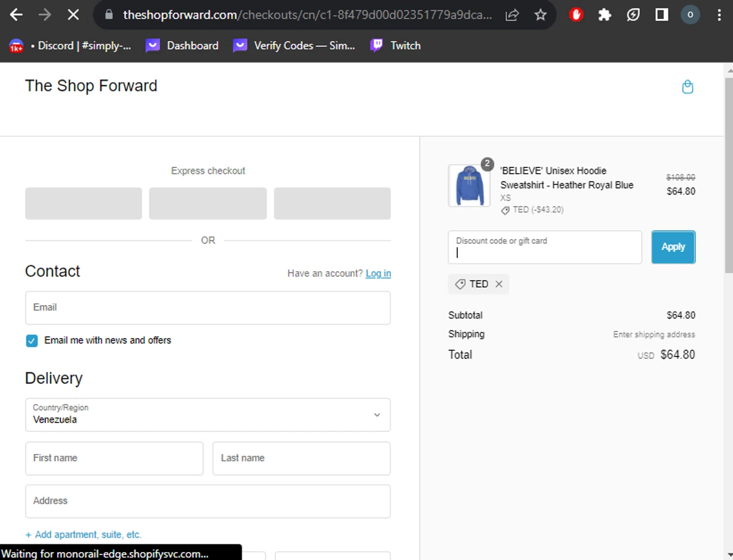Focus the Email input field

click(208, 308)
